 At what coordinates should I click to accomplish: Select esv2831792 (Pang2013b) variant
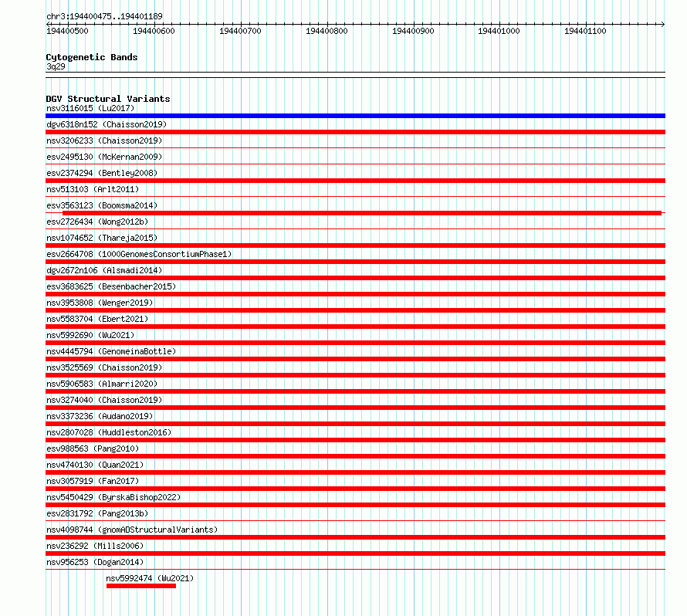(x=97, y=513)
